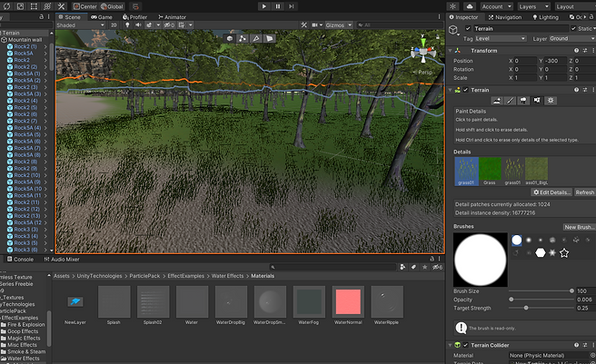
Task: Click Edit Details button
Action: pyautogui.click(x=552, y=192)
